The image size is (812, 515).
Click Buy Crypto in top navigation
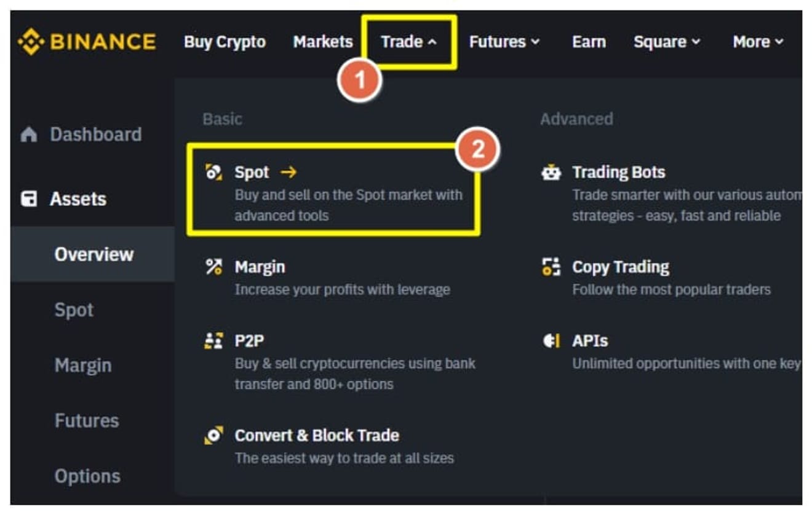pyautogui.click(x=225, y=42)
